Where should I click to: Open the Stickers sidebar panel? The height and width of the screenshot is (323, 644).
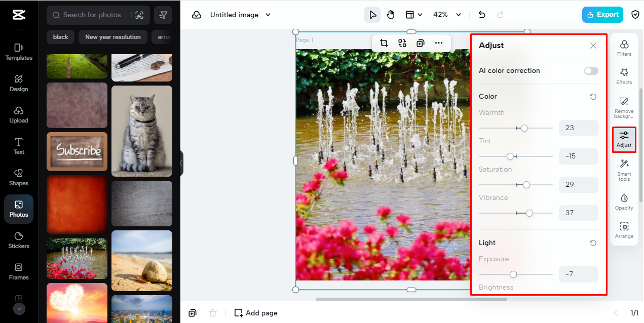(x=19, y=240)
